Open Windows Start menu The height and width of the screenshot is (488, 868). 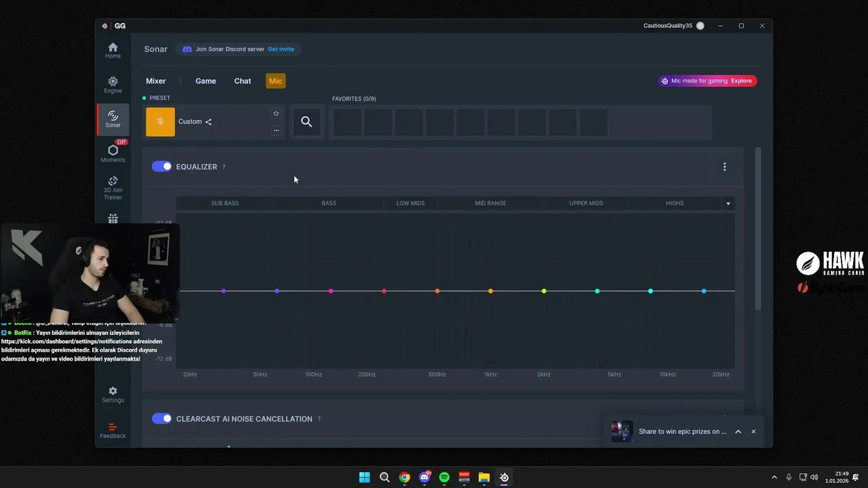point(364,477)
